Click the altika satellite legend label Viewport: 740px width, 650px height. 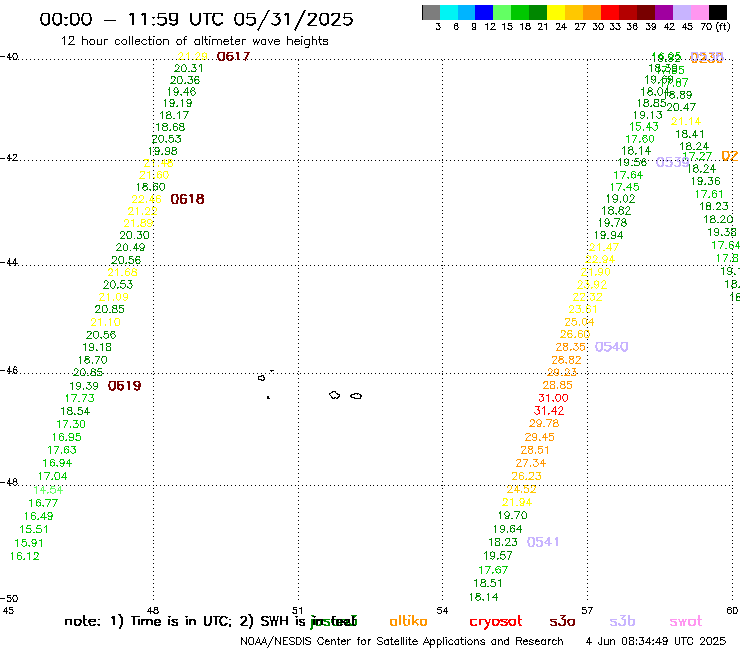408,621
